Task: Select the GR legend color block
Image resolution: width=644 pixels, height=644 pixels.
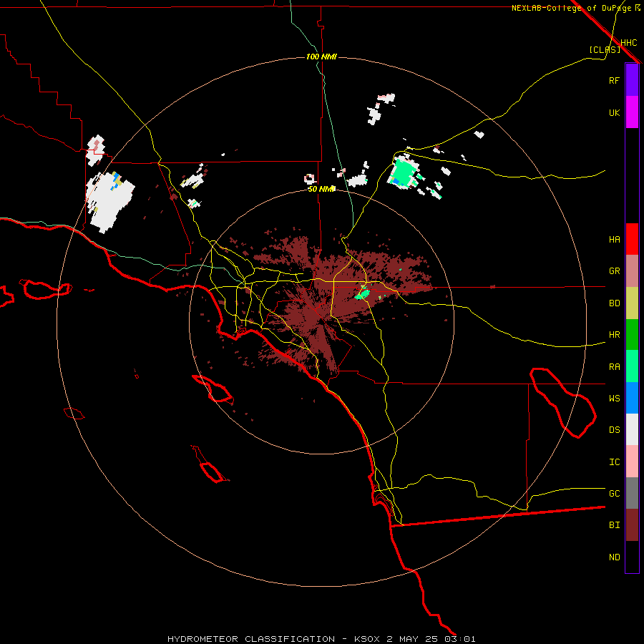Action: coord(632,271)
